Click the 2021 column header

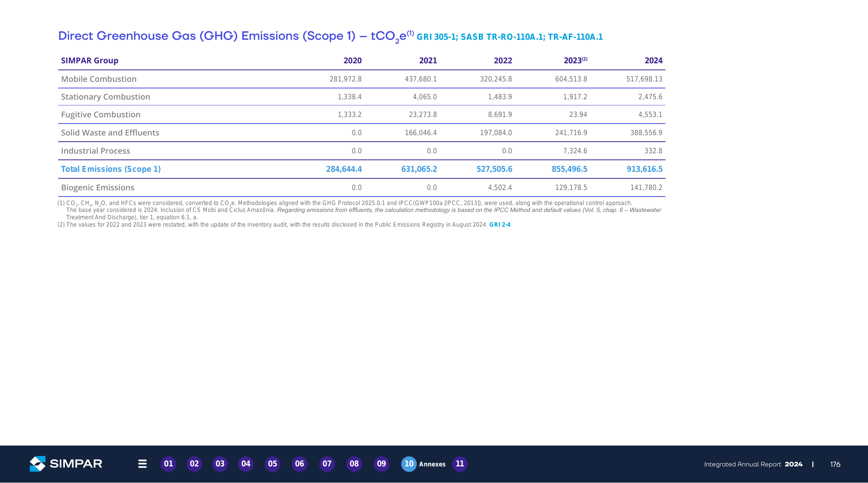(x=428, y=61)
